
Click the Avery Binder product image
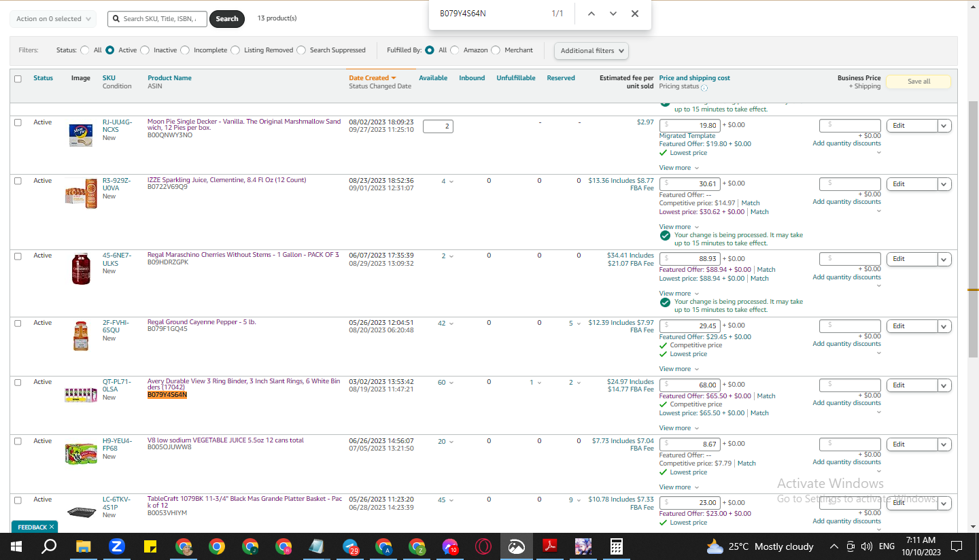[x=81, y=395]
